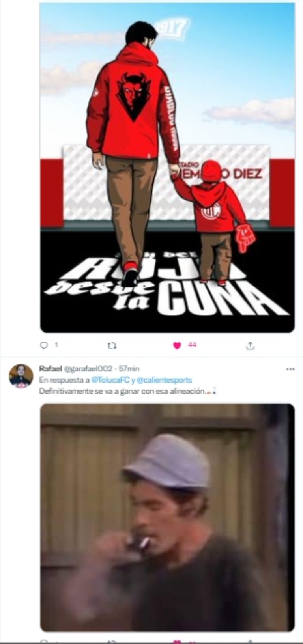View Rafael's profile picture
This screenshot has height=644, width=303.
(x=21, y=376)
